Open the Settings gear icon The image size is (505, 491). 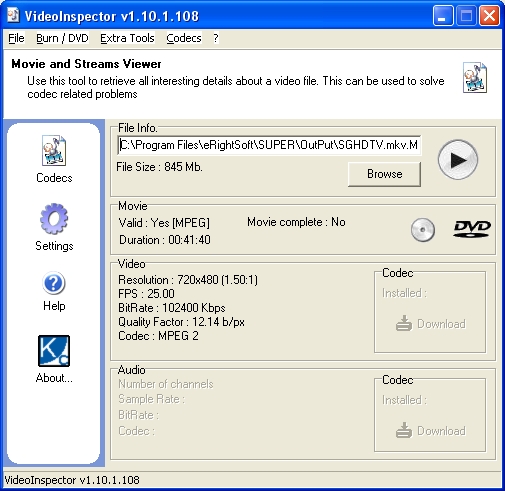point(54,219)
